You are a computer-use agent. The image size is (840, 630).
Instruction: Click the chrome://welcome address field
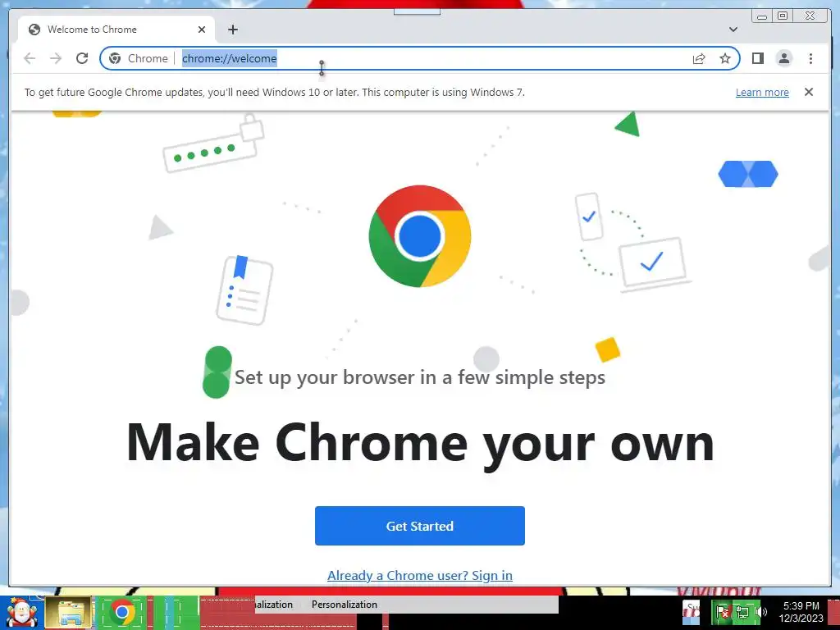[421, 58]
